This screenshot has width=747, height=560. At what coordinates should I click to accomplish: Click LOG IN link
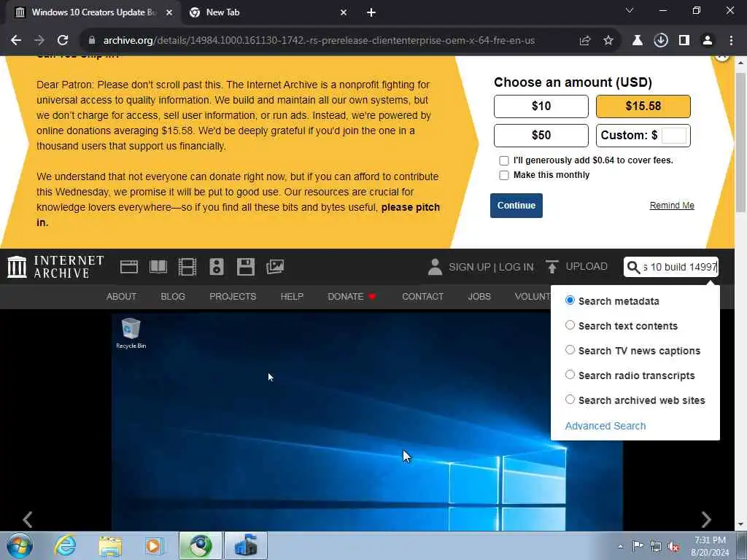click(516, 267)
